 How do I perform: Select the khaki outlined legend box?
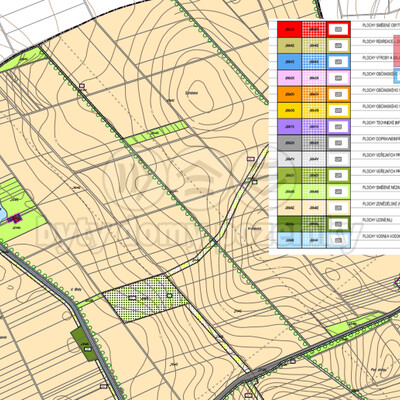point(338,46)
